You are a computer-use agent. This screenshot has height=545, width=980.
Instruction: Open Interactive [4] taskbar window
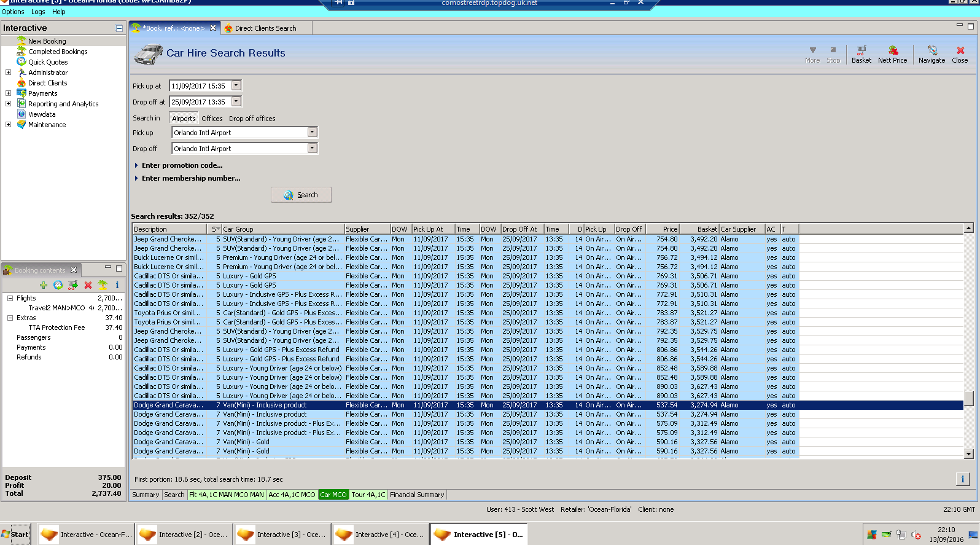point(381,535)
